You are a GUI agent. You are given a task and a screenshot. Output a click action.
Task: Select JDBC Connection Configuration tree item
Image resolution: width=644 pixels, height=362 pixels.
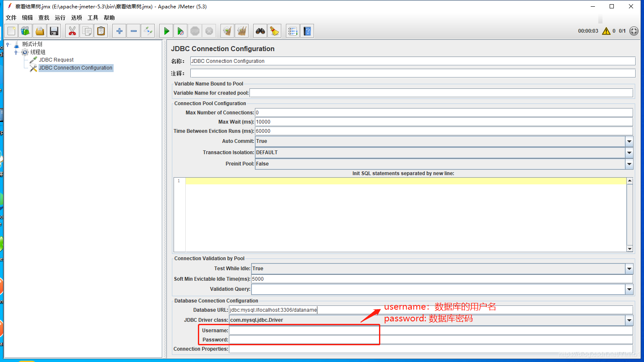[x=75, y=68]
